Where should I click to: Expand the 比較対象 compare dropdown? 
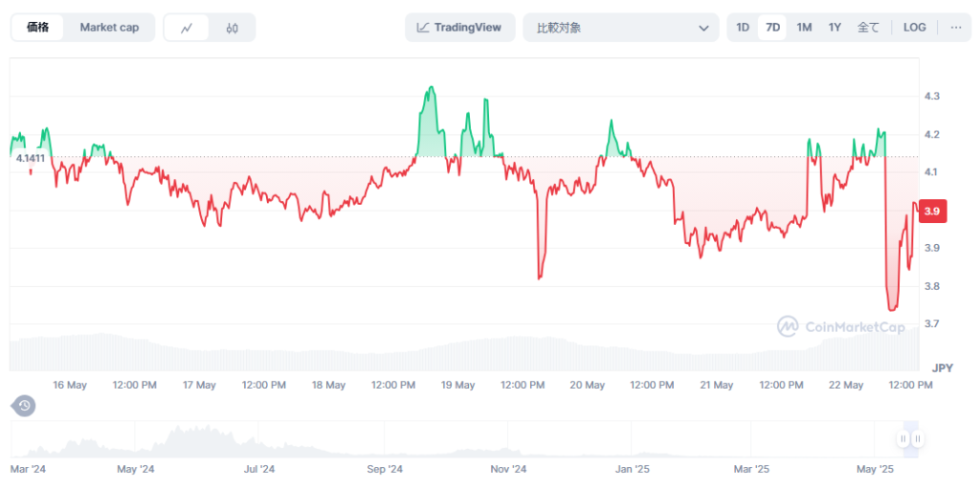(x=620, y=28)
